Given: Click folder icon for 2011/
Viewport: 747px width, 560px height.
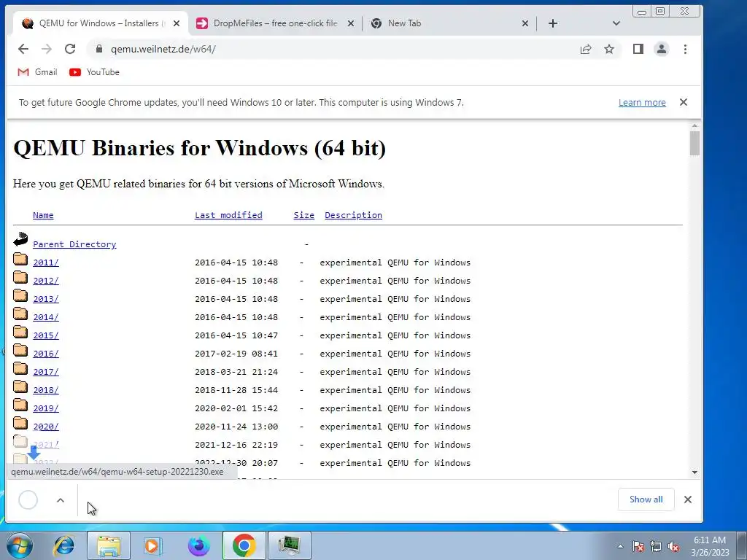Looking at the screenshot, I should coord(20,260).
